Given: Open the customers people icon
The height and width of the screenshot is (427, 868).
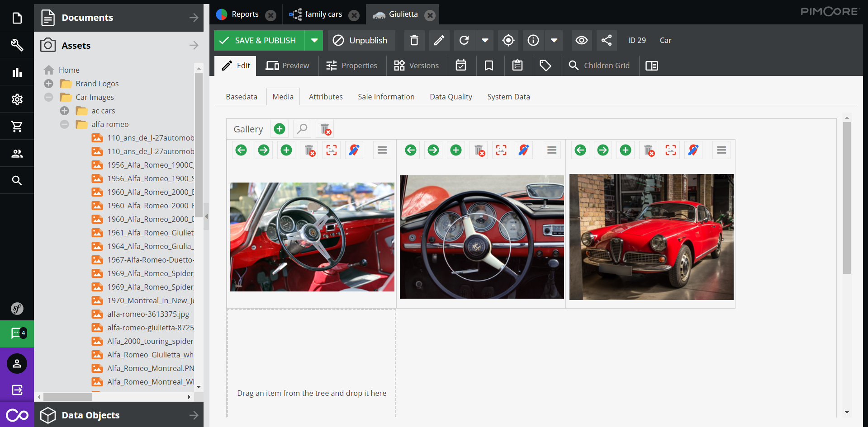Looking at the screenshot, I should pos(17,153).
